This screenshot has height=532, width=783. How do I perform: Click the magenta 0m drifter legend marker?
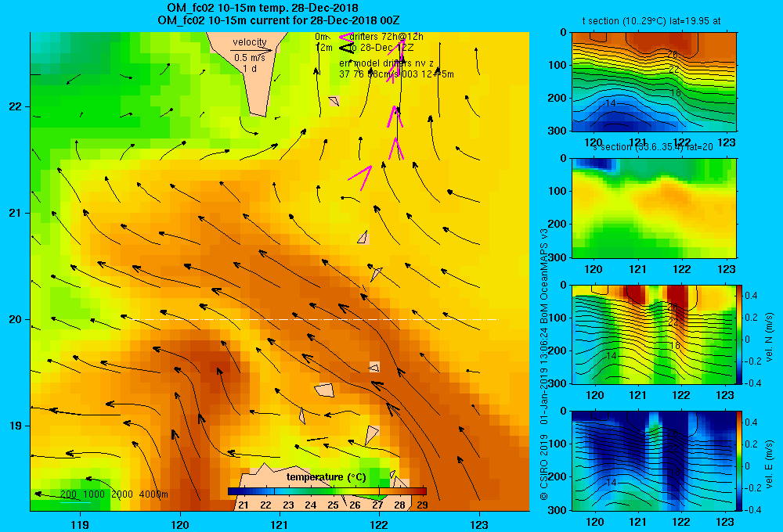(x=345, y=37)
